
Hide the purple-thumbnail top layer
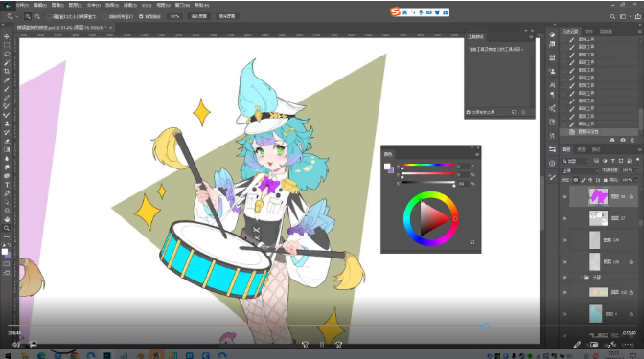click(564, 197)
